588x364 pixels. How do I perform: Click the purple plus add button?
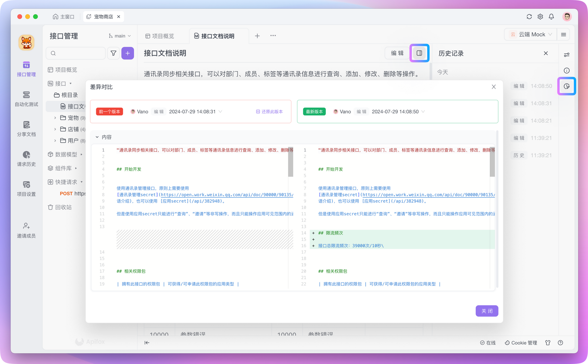pyautogui.click(x=128, y=53)
